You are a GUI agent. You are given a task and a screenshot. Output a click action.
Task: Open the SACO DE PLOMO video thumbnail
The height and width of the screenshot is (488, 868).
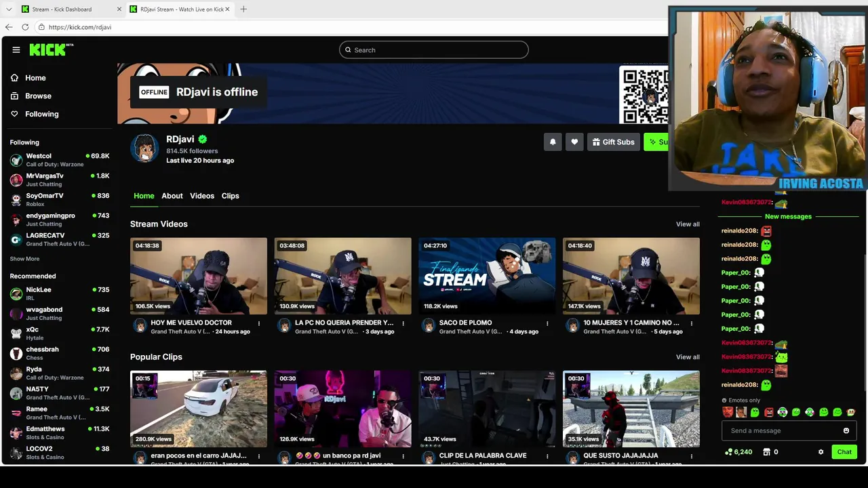point(487,276)
